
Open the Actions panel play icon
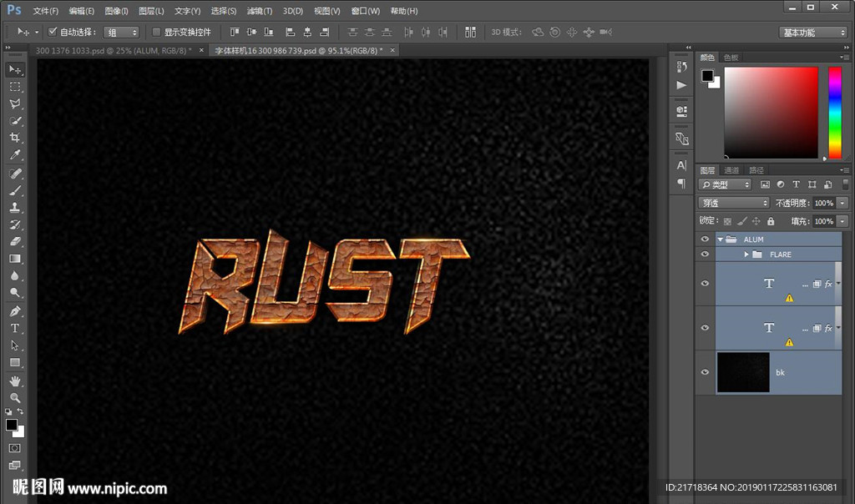681,85
